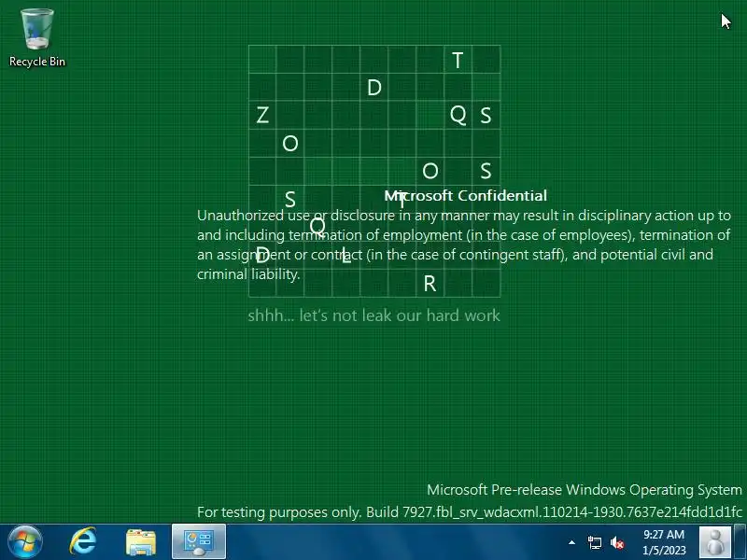Open the network status tray icon

coord(594,543)
